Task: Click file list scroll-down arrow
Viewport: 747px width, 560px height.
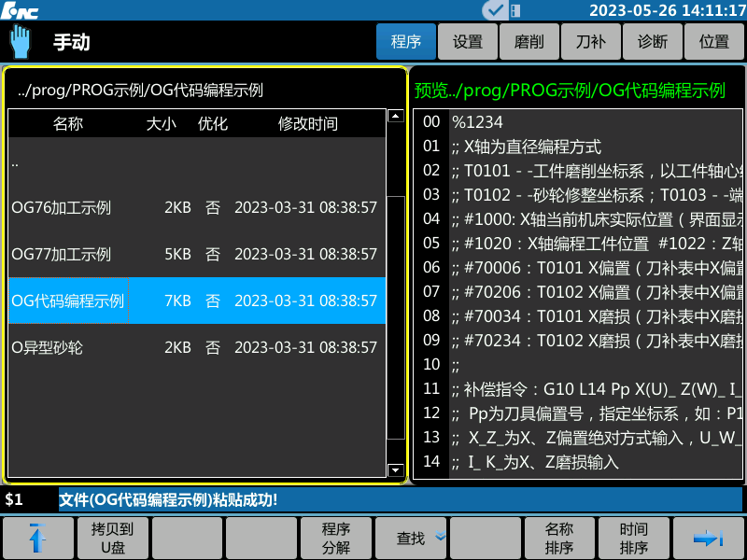Action: [x=395, y=470]
